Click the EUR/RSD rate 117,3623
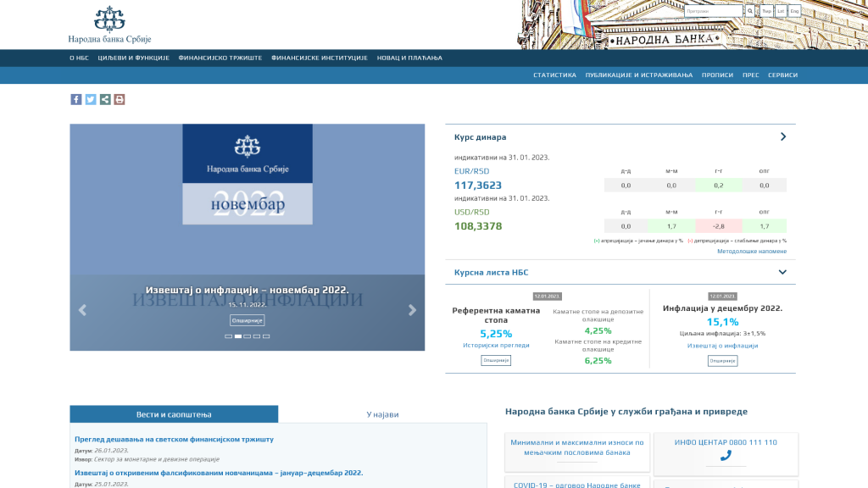868x488 pixels. (x=478, y=186)
